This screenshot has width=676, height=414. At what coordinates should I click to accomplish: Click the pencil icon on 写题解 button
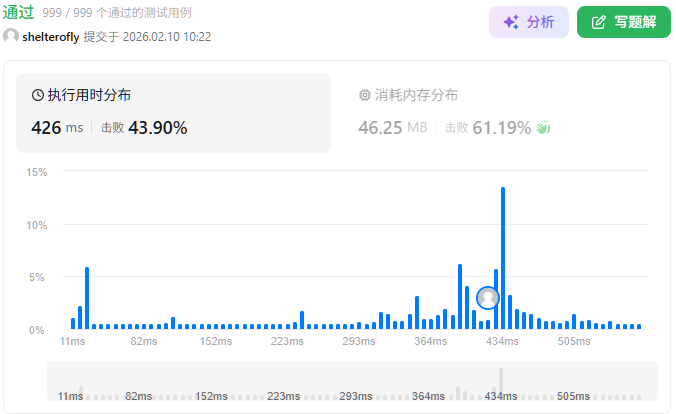599,22
